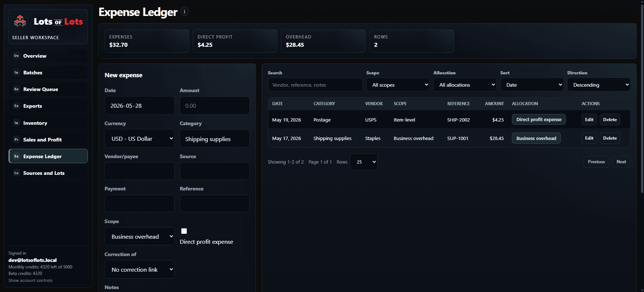Change the Rows per page dropdown
Image resolution: width=644 pixels, height=292 pixels.
[364, 162]
